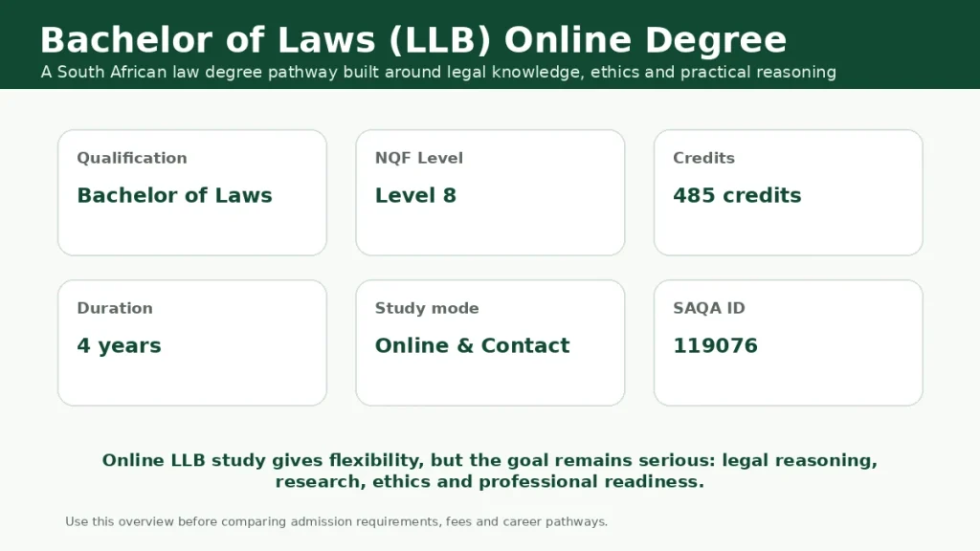
Task: Select the 'Level 8' value
Action: tap(415, 195)
